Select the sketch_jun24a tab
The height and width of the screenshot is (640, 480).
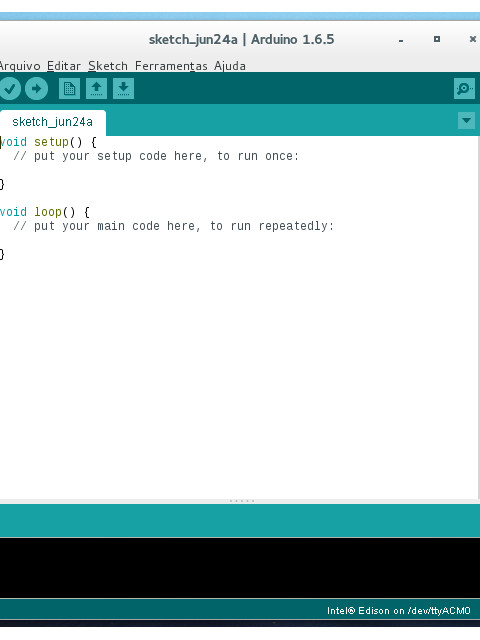click(x=53, y=122)
